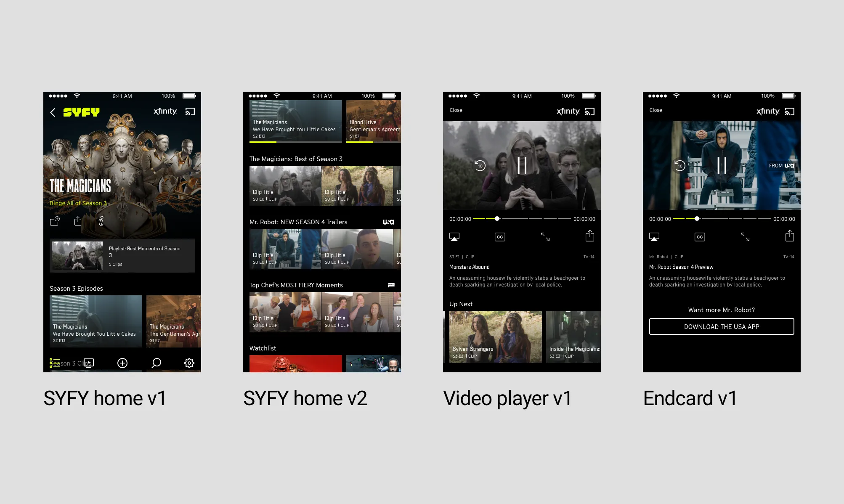
Task: Open the red Watchlist thumbnail on home v2
Action: coord(296,364)
